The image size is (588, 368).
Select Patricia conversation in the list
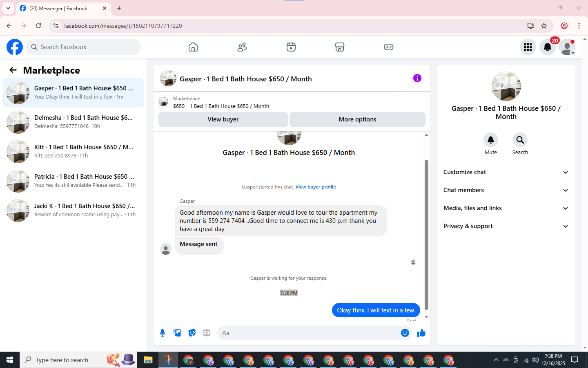pyautogui.click(x=73, y=181)
